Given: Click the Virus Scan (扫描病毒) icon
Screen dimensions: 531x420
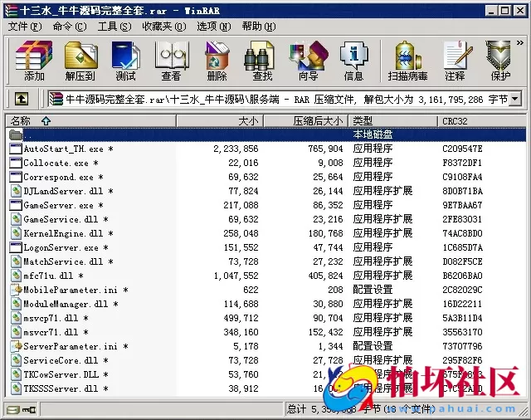Looking at the screenshot, I should (407, 61).
